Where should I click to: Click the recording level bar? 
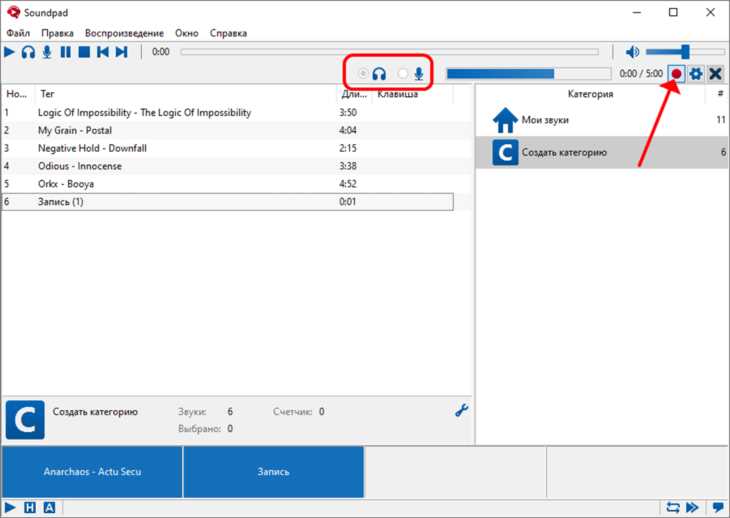click(x=528, y=74)
